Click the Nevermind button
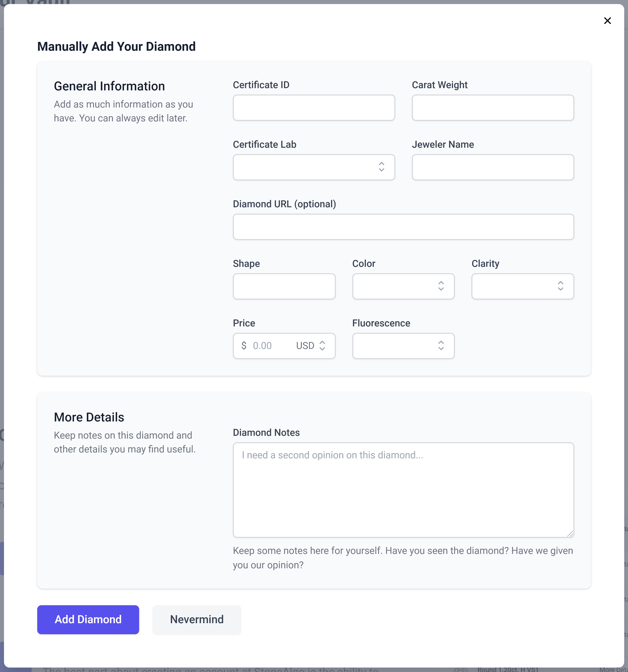628x672 pixels. point(197,620)
